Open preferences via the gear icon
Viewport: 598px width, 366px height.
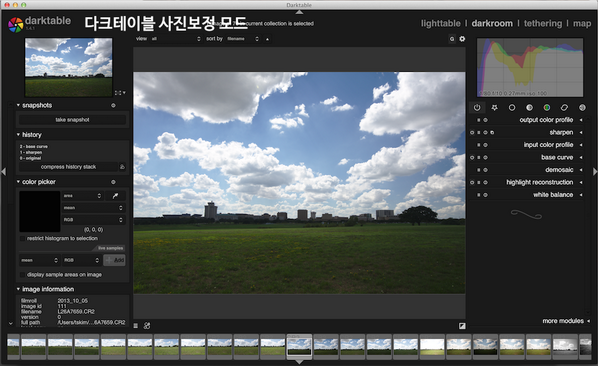[462, 39]
